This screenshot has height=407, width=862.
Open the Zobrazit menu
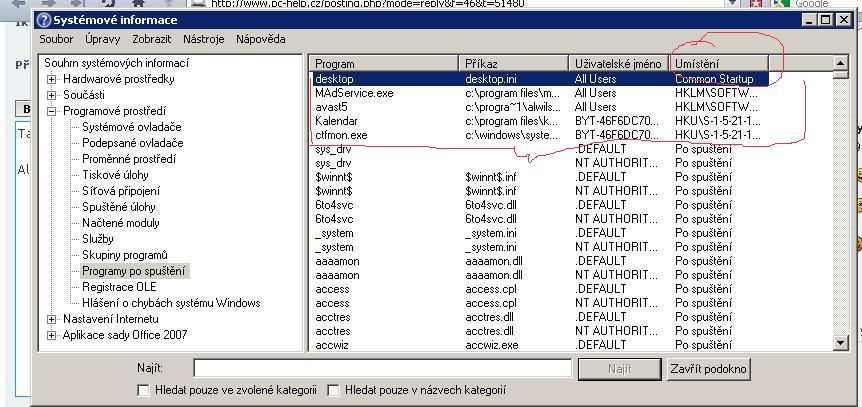coord(152,39)
